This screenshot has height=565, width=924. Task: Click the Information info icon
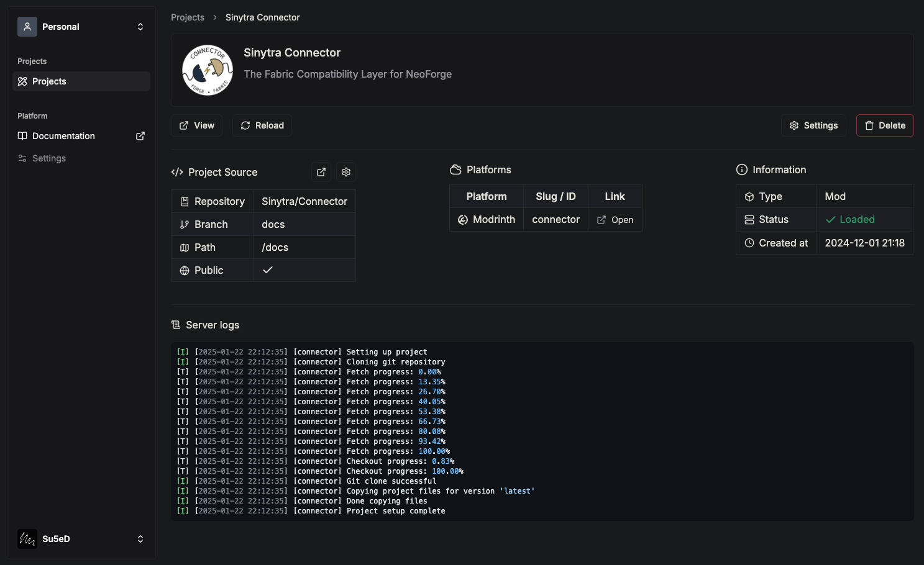pos(742,169)
